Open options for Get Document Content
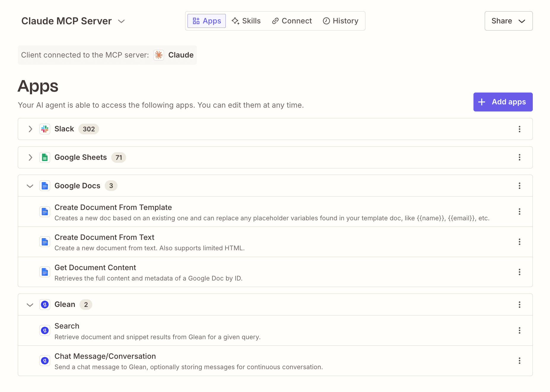This screenshot has height=392, width=550. coord(519,272)
